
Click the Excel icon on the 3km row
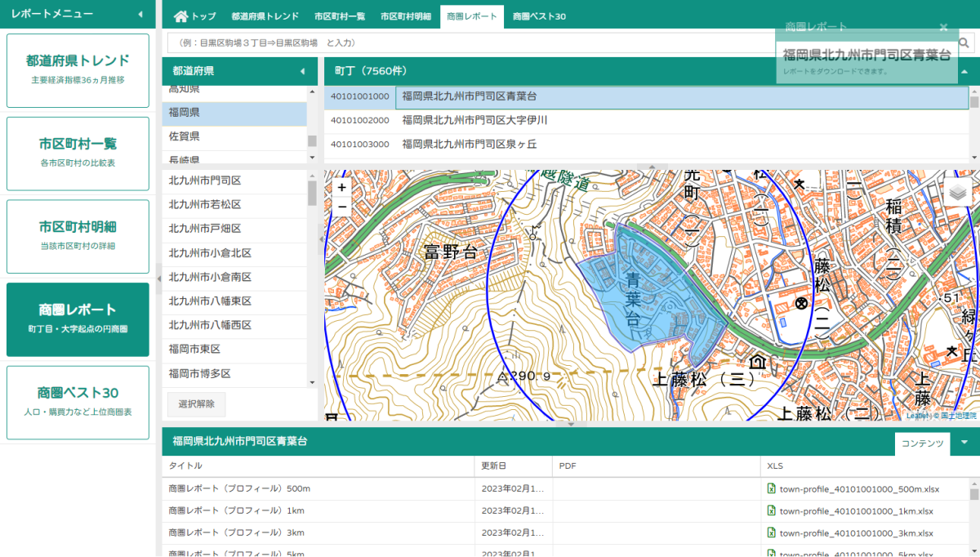coord(770,532)
